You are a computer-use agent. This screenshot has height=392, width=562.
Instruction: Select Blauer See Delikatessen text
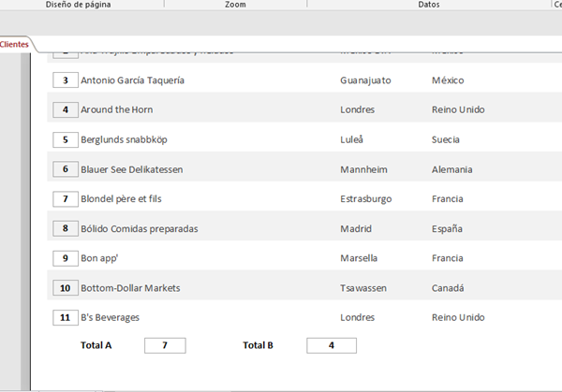coord(131,169)
